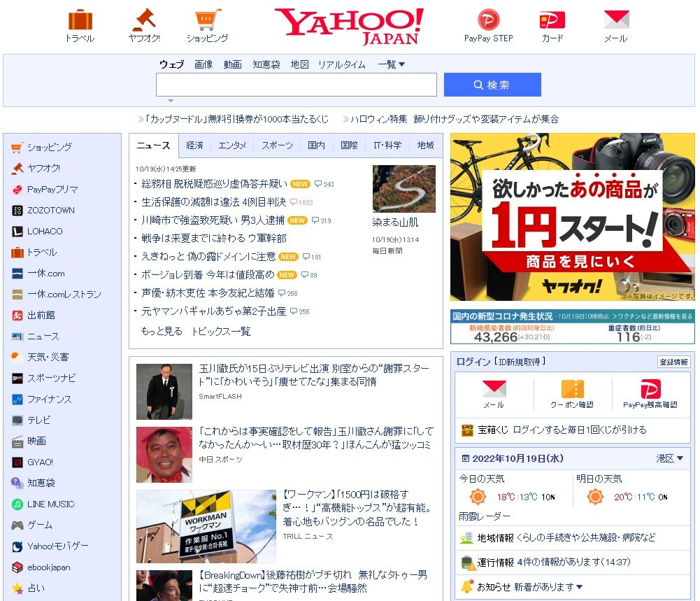Open Yahoo! Card via the カード icon
Image resolution: width=700 pixels, height=601 pixels.
[x=551, y=18]
